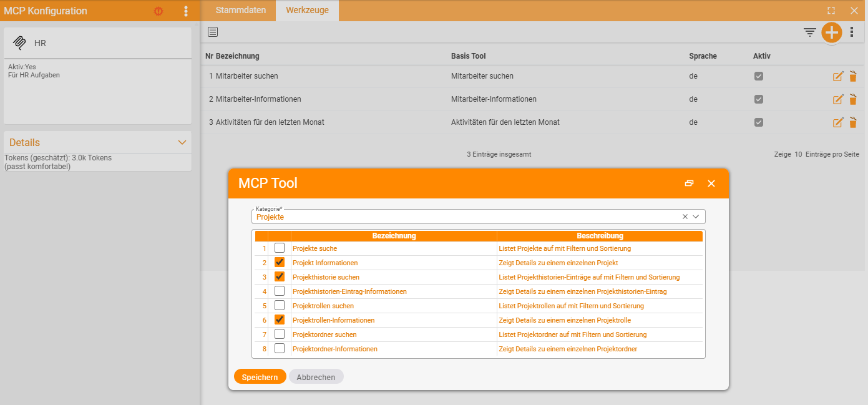
Task: Click description 'Zeigt Details zu einem einzelnen Projektordner'
Action: click(568, 349)
